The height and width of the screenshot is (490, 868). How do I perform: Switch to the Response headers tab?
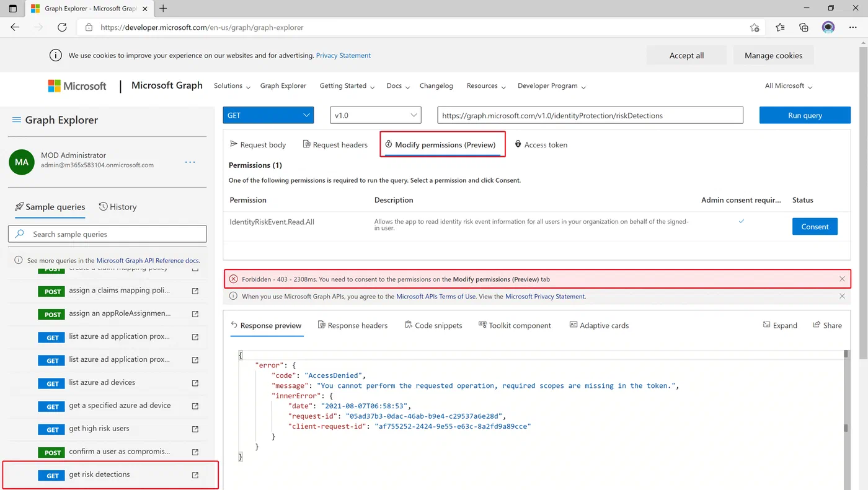353,325
